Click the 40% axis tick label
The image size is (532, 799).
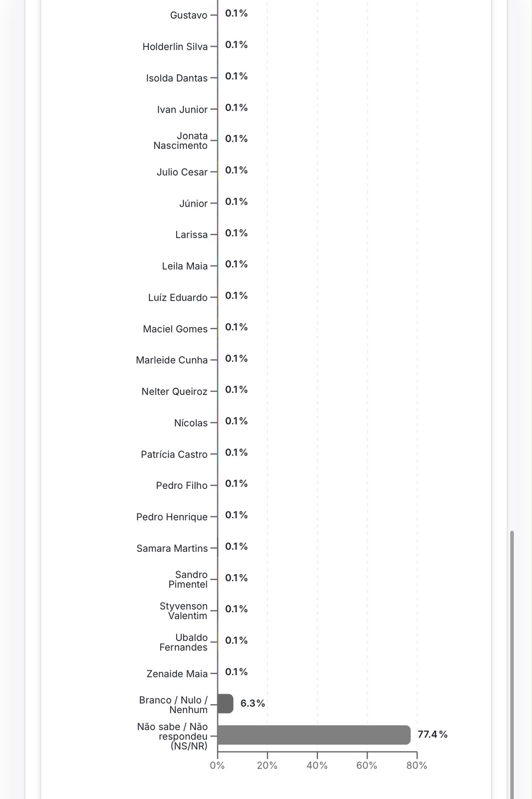(317, 766)
